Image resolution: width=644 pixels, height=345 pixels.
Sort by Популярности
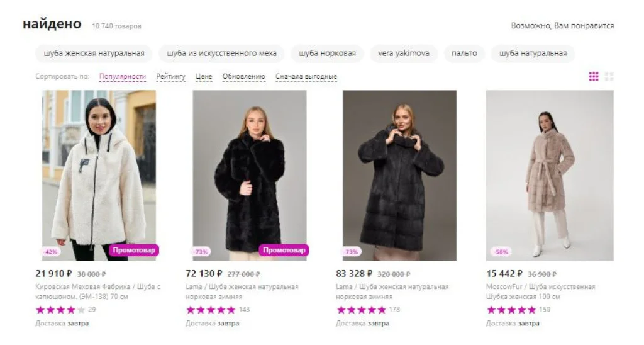tap(122, 77)
